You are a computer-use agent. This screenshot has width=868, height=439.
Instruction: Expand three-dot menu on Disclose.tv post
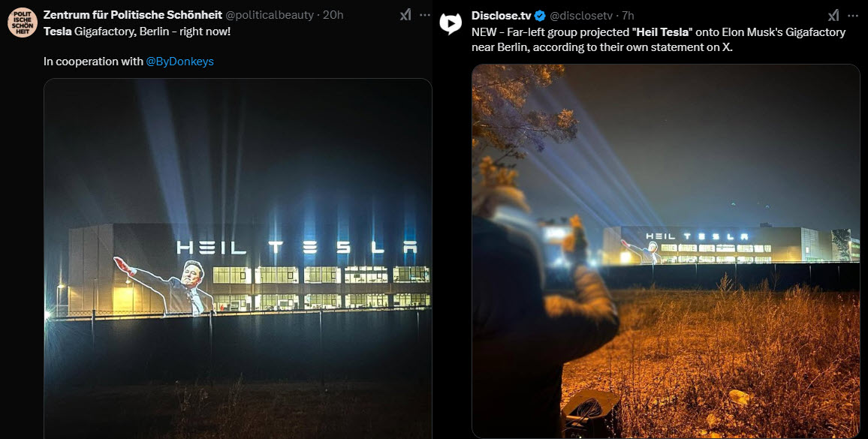pyautogui.click(x=852, y=16)
